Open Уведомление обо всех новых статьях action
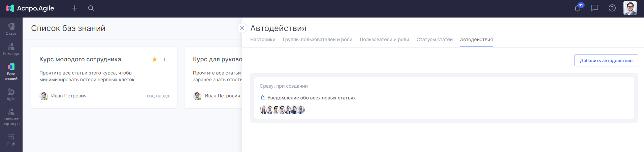Viewport: 644px width, 152px height. (312, 98)
